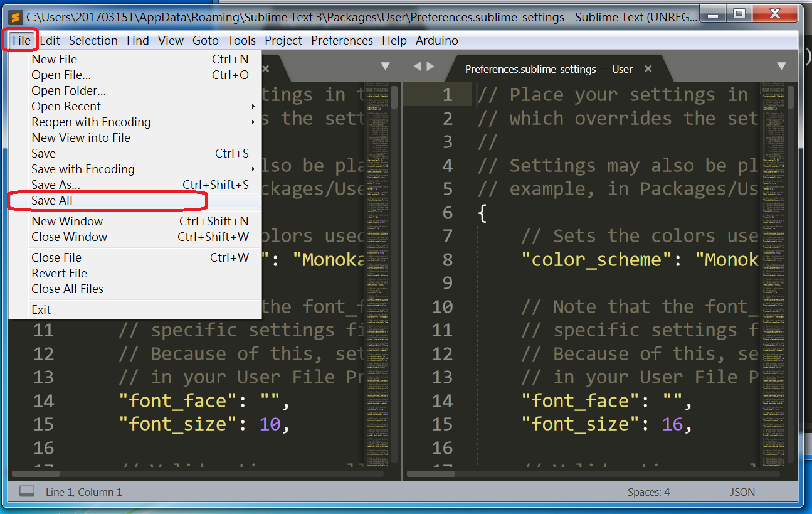Open the Goto menu
Viewport: 812px width, 514px height.
(206, 40)
